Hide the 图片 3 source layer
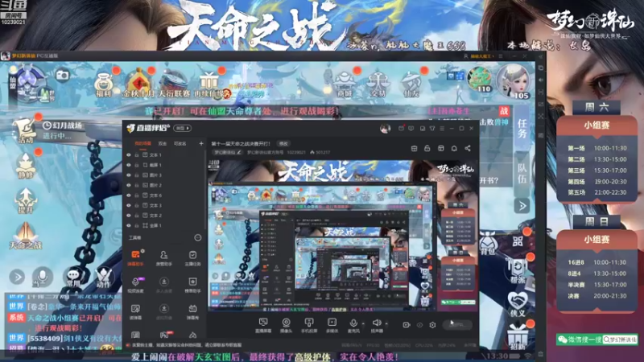The height and width of the screenshot is (362, 644). 129,175
